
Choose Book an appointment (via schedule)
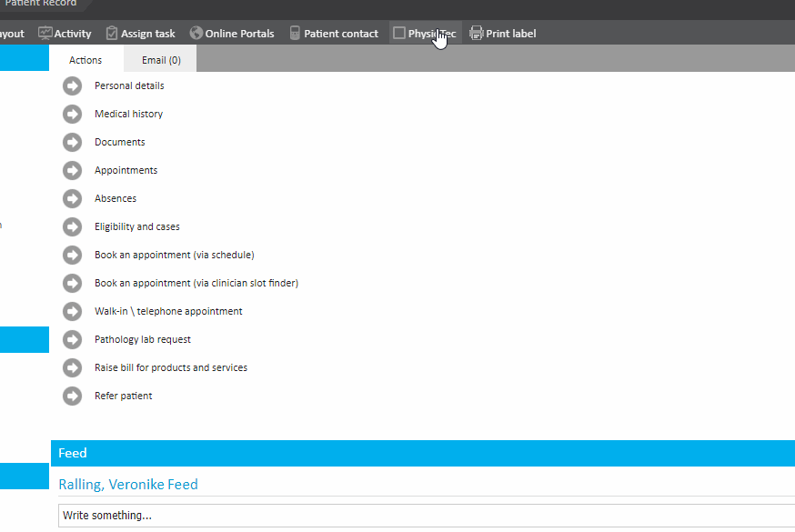174,255
